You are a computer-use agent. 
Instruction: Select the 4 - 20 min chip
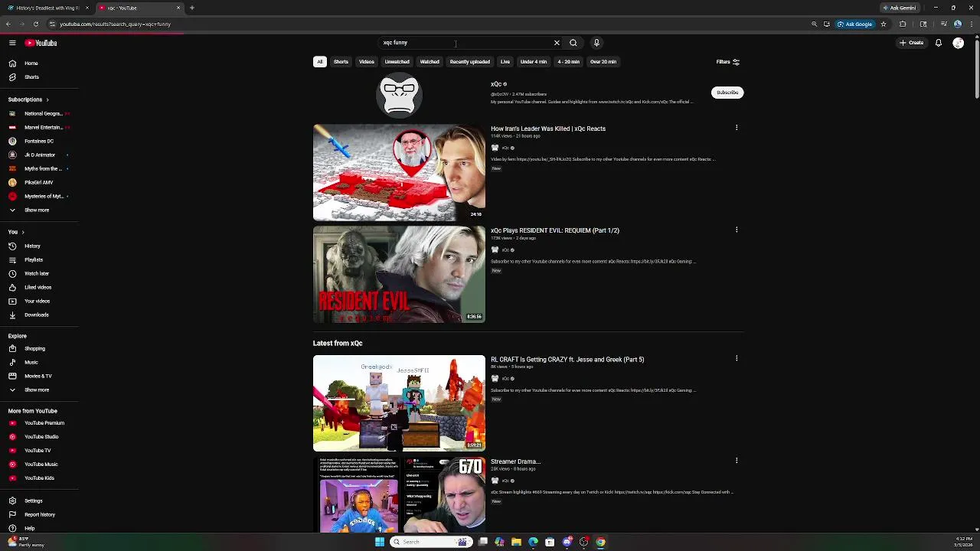[x=569, y=62]
